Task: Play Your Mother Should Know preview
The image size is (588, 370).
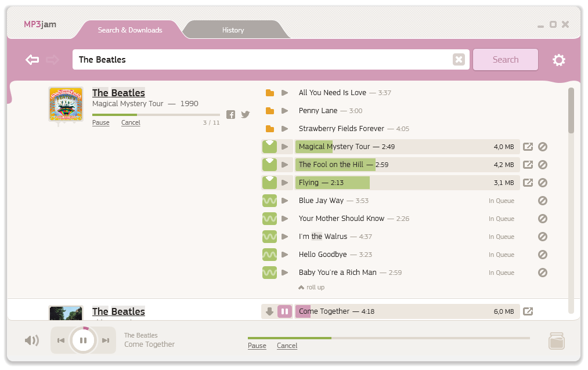Action: (284, 219)
